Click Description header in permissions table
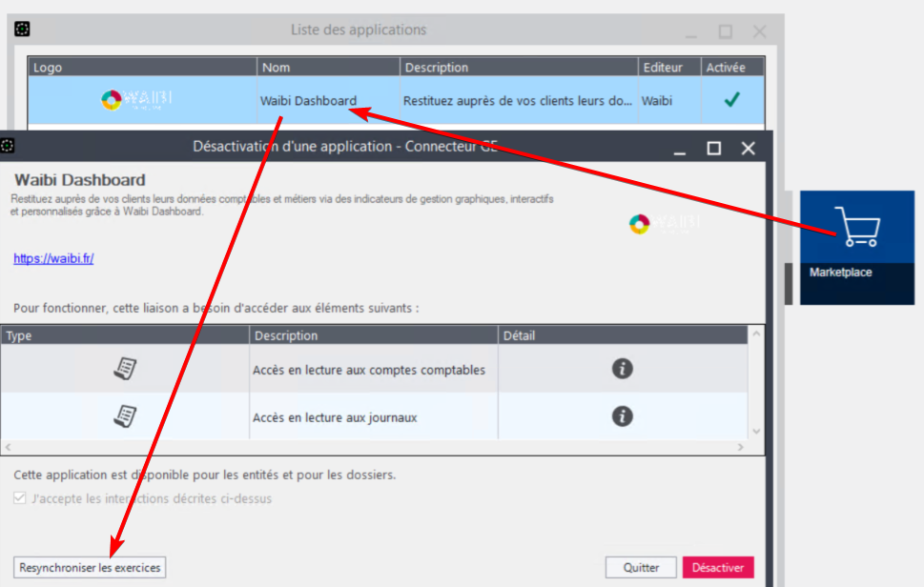Screen dimensions: 924x587 [374, 335]
